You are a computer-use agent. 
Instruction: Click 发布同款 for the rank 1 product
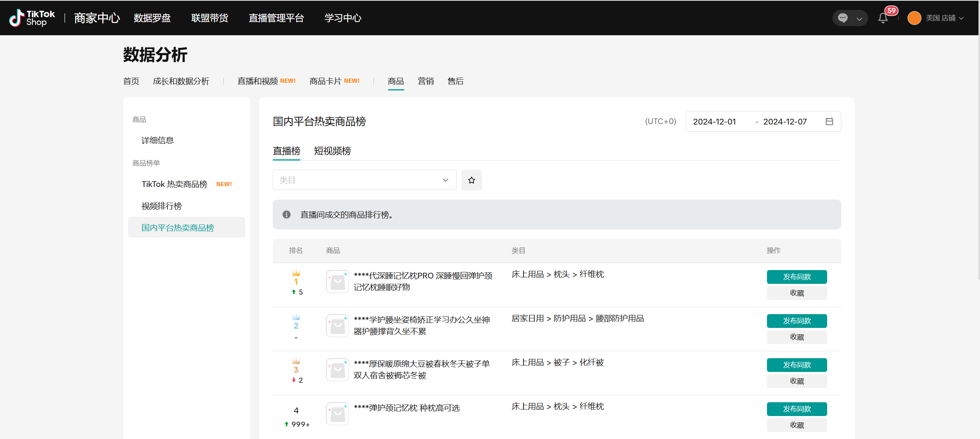tap(796, 277)
